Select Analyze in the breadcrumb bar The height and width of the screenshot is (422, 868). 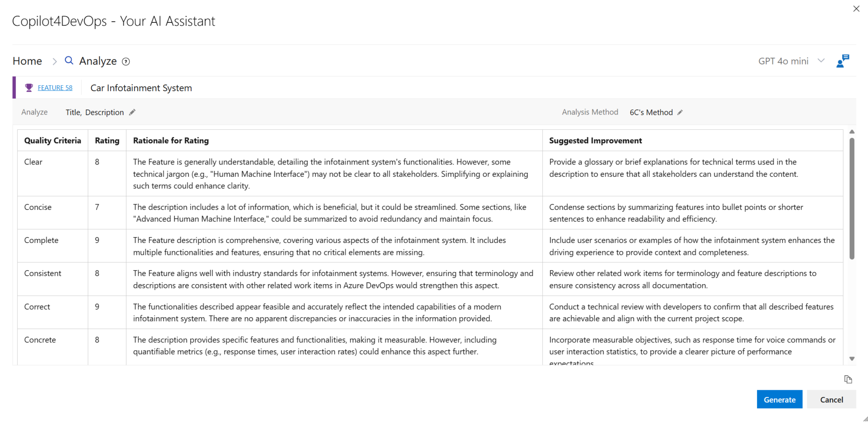pyautogui.click(x=97, y=61)
